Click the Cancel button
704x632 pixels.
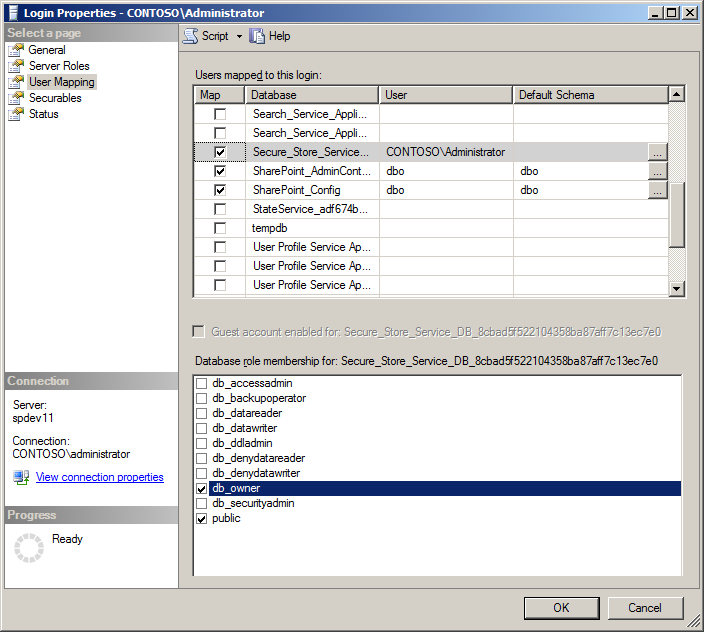point(645,608)
